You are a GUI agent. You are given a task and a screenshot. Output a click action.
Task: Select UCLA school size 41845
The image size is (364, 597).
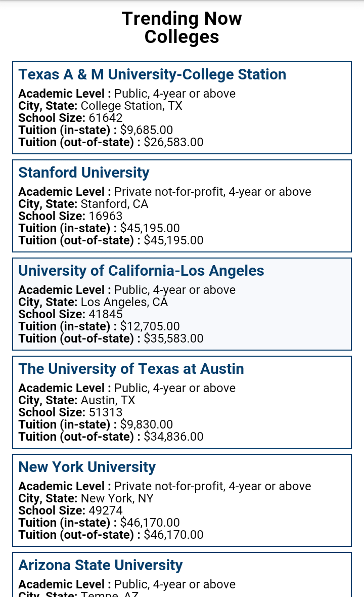70,314
